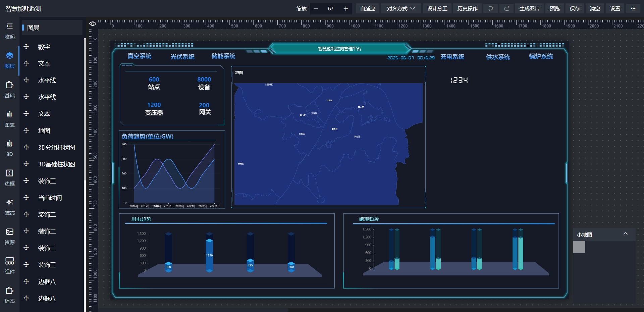Open the 资源 resources icon

pos(9,232)
